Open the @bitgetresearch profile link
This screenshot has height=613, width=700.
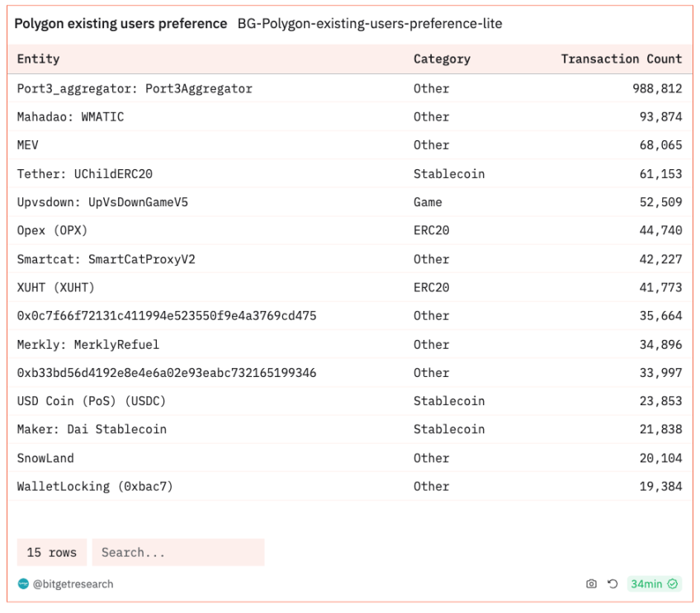pyautogui.click(x=73, y=584)
